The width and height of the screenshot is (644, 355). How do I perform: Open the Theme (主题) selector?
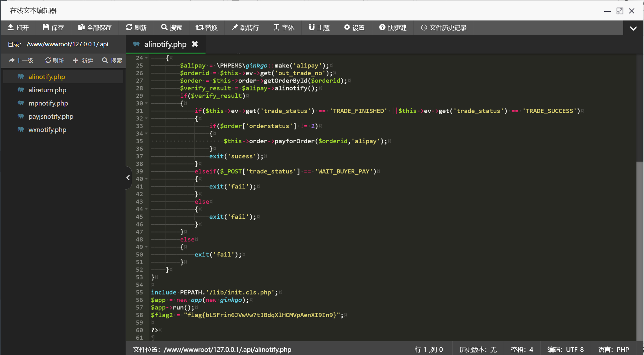[319, 28]
